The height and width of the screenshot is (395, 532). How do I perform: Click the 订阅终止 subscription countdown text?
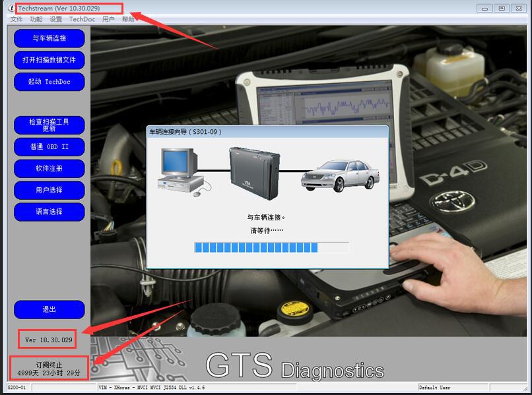(49, 369)
